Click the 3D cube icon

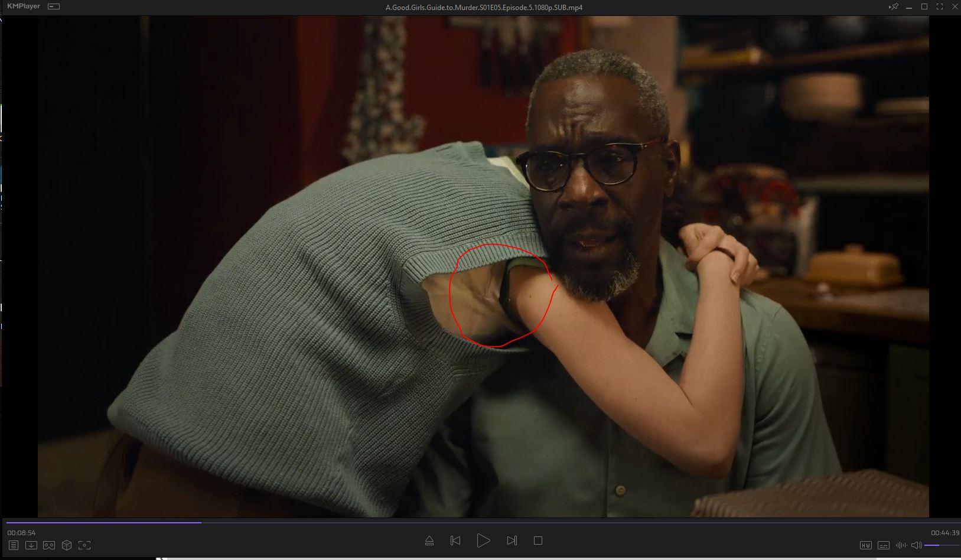click(x=67, y=545)
